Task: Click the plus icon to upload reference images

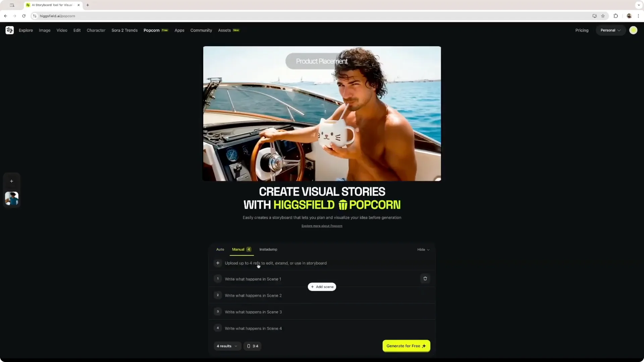Action: click(x=218, y=263)
